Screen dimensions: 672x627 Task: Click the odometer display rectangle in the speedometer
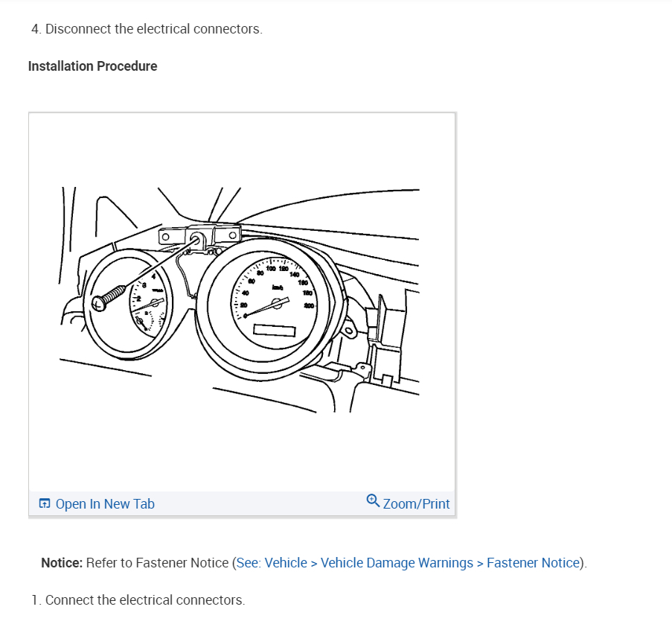[275, 331]
